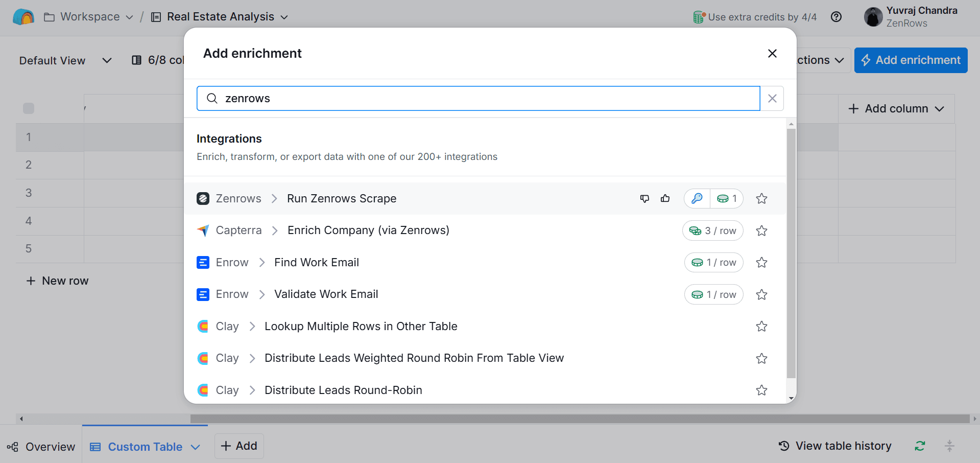Screen dimensions: 980x463
Task: Click the green refresh sync icon
Action: 920,446
